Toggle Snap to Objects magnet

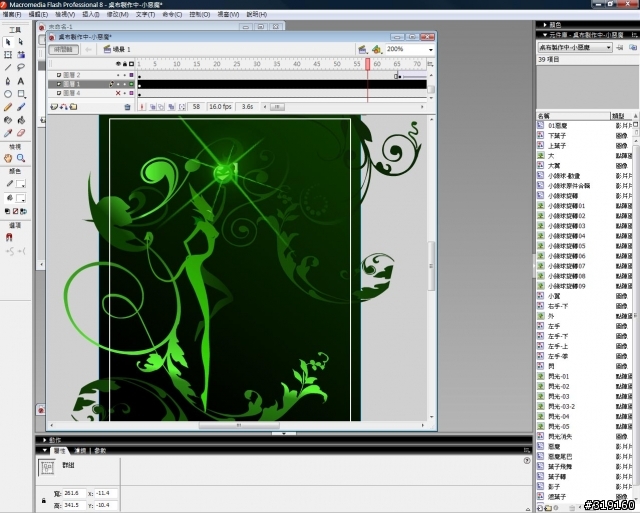pyautogui.click(x=9, y=237)
